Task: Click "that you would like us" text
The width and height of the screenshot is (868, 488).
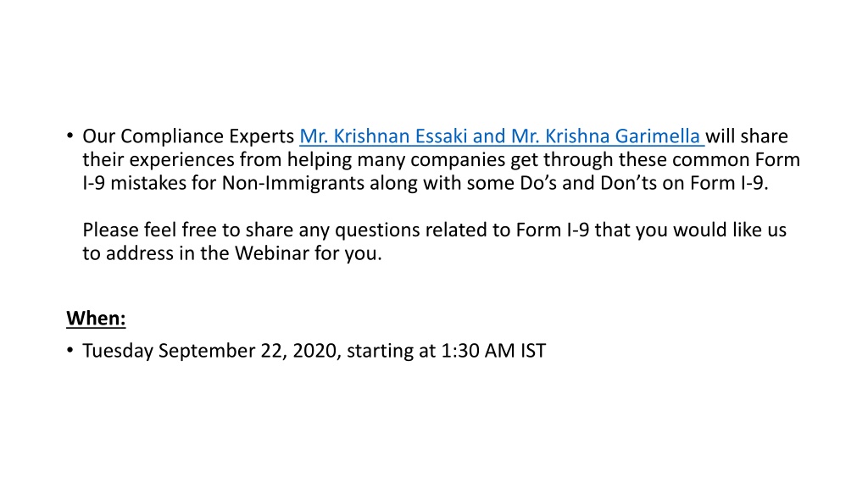Action: [690, 230]
